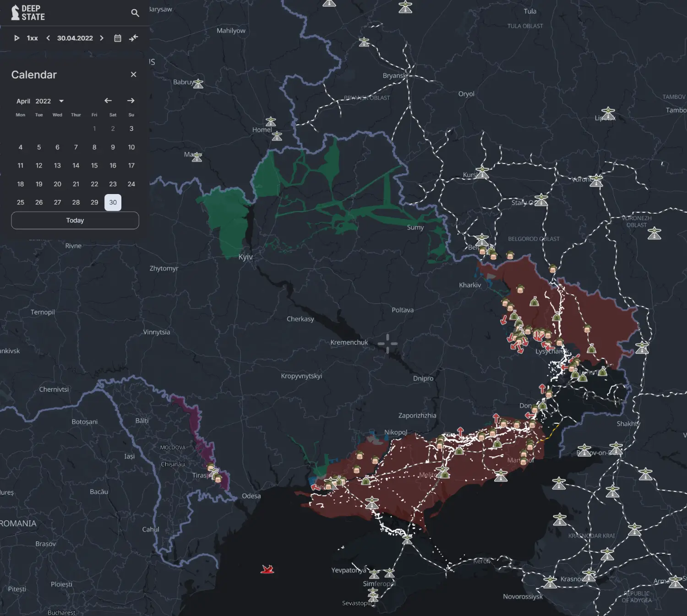Select April 3 in the calendar
The height and width of the screenshot is (616, 687).
click(131, 129)
